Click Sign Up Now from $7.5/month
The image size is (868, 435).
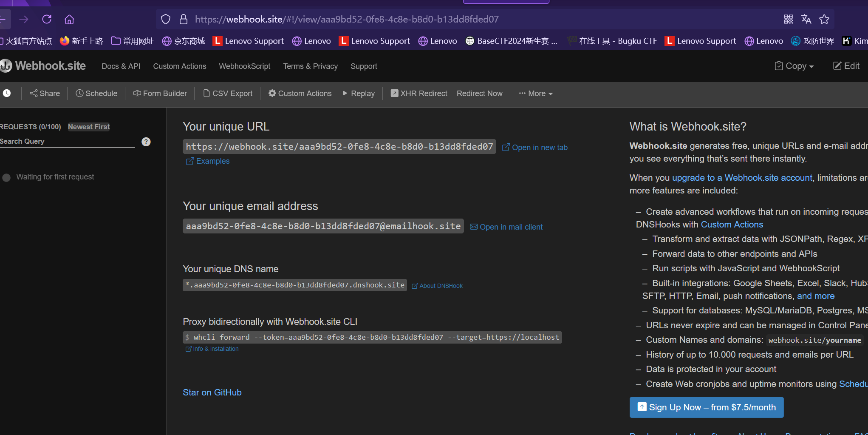707,407
